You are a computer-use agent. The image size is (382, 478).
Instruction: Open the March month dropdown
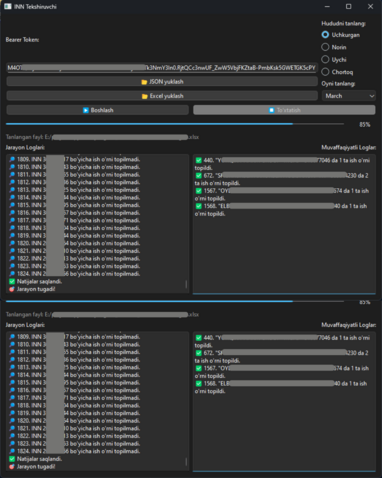point(349,96)
